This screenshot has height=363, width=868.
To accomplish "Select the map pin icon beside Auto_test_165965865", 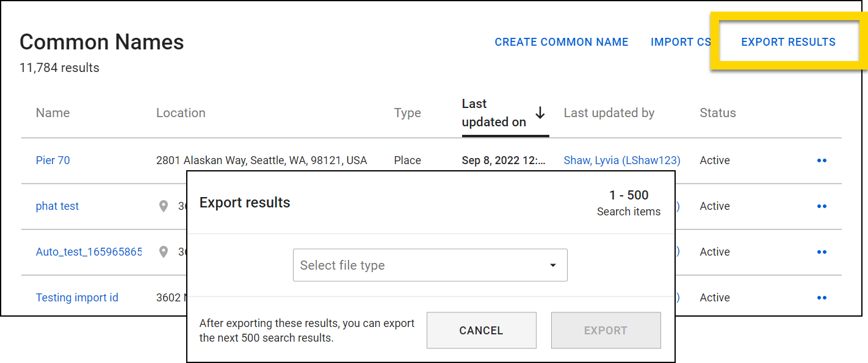I will click(x=163, y=252).
